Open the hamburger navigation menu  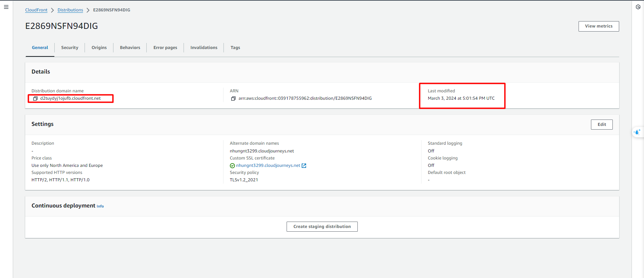pyautogui.click(x=6, y=7)
